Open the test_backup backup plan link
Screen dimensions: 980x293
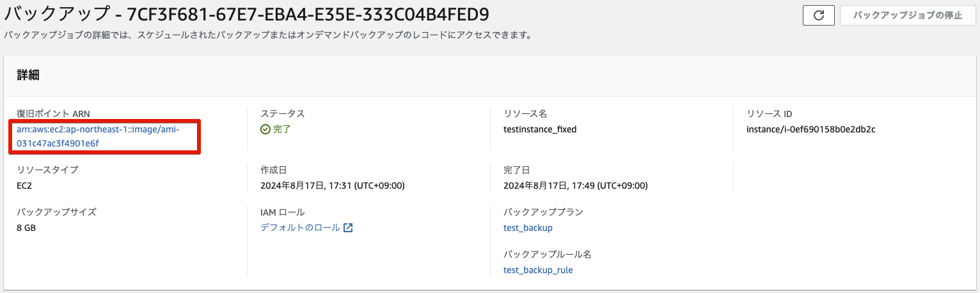[x=528, y=228]
